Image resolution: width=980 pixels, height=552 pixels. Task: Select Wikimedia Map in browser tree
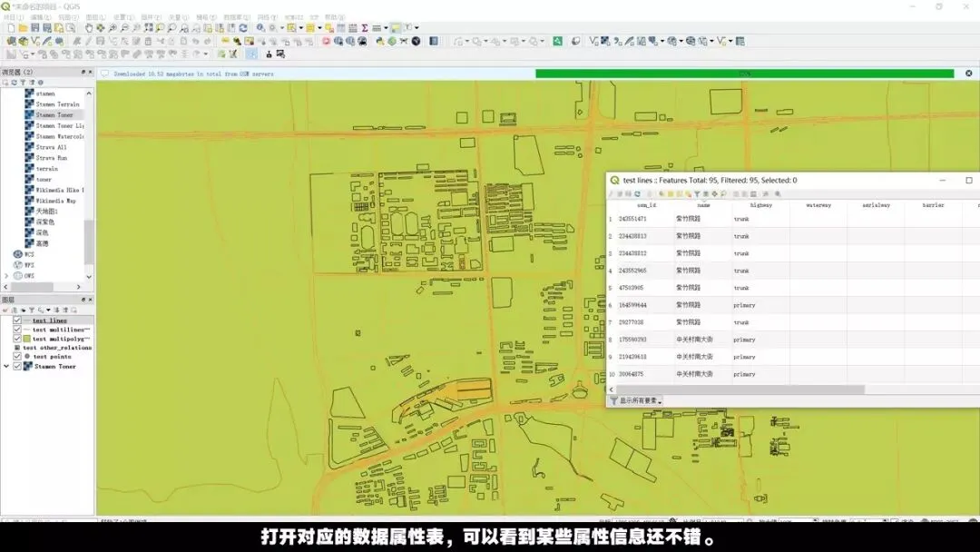pos(55,201)
